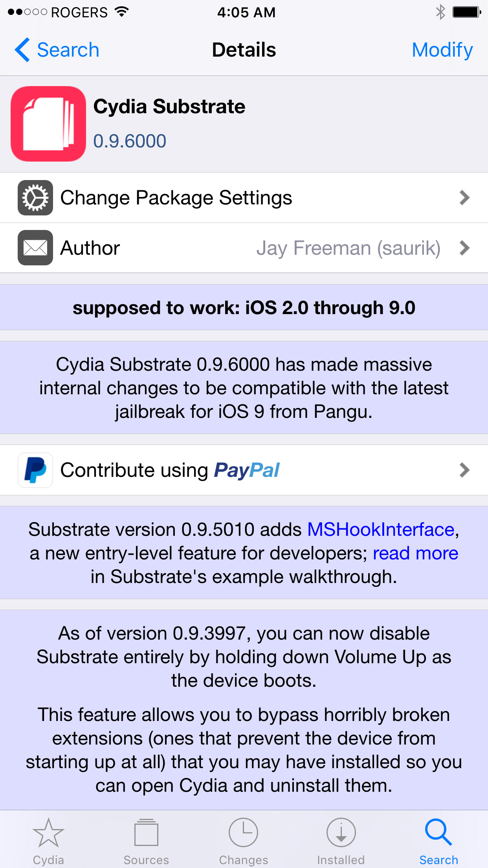Tap the version number 0.9.6000
488x868 pixels.
pos(130,141)
